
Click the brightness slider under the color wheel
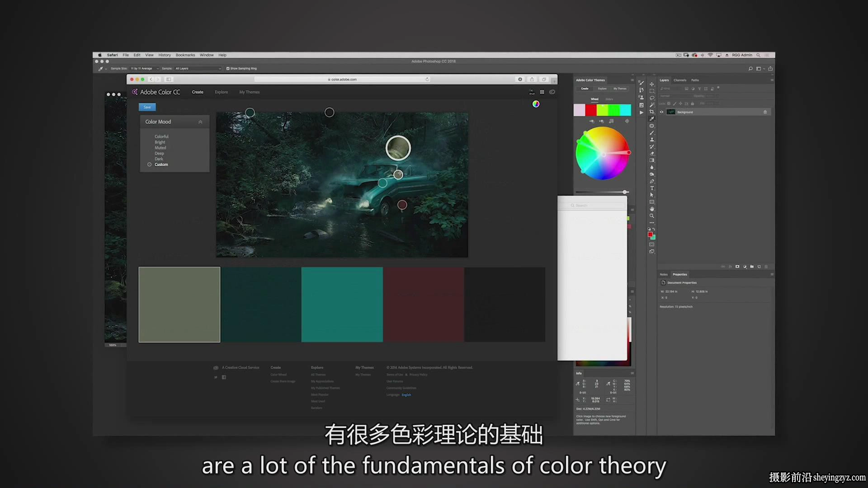tap(602, 192)
